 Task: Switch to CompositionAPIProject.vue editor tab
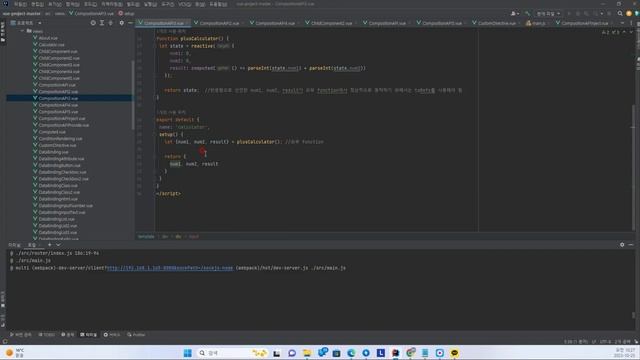tap(584, 23)
